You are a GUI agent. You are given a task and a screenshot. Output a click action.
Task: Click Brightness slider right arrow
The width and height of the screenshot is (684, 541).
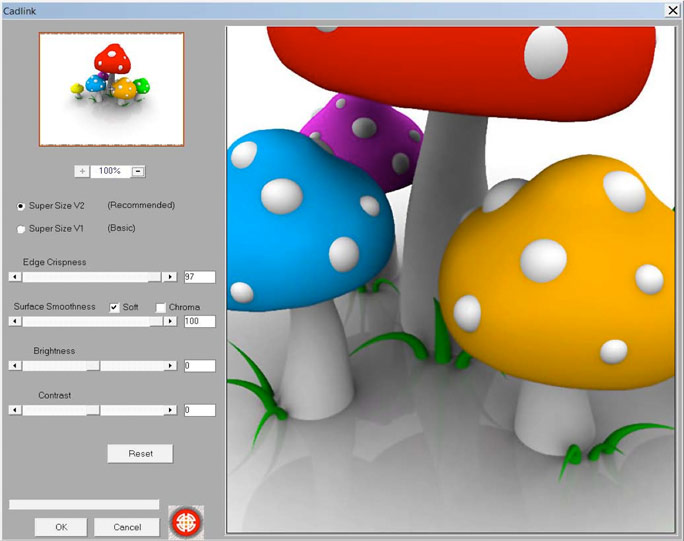click(170, 366)
